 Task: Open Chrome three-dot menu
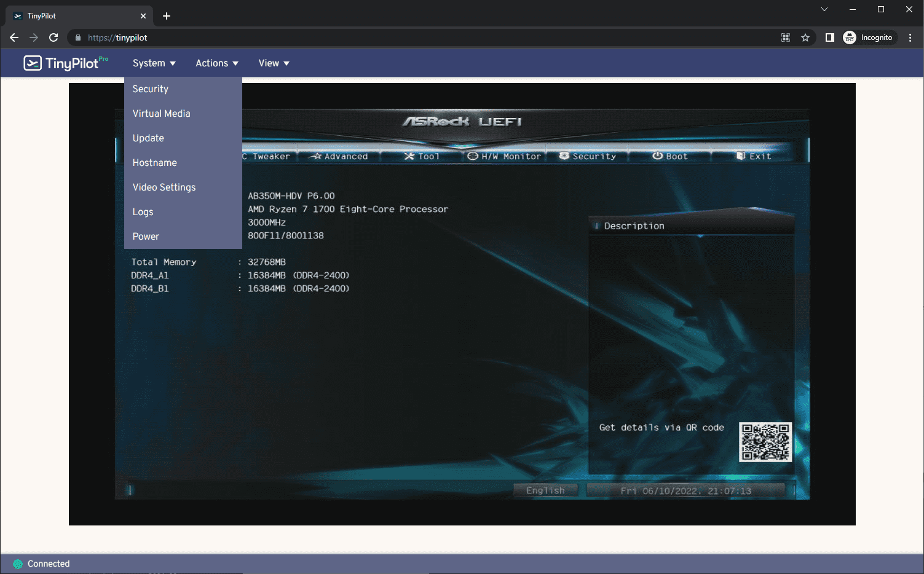(910, 37)
